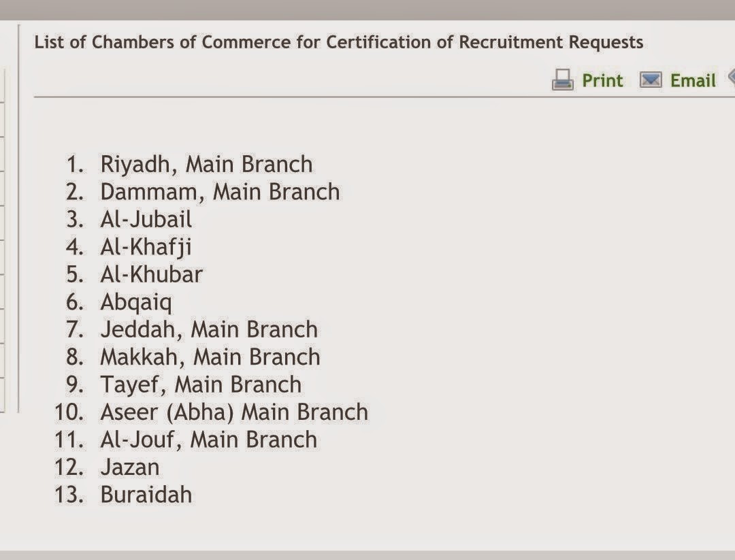
Task: Click Riyadh, Main Branch list item
Action: 206,165
